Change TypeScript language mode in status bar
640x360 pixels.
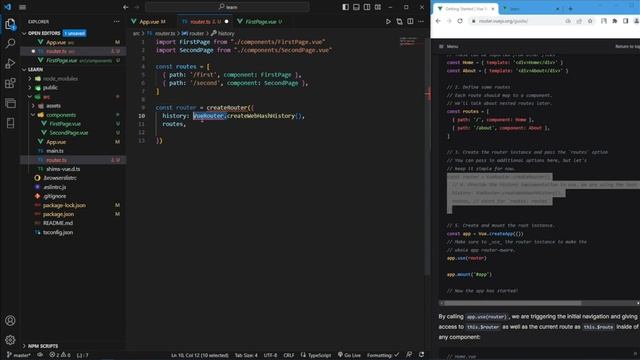coord(316,355)
